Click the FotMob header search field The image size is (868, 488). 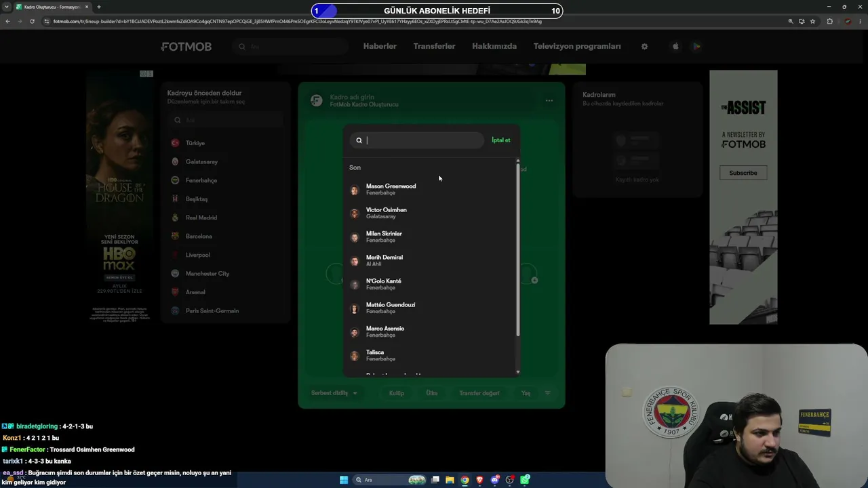point(292,46)
